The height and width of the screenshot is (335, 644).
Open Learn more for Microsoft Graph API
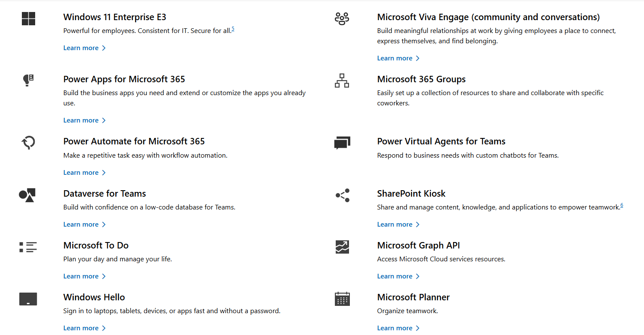395,276
